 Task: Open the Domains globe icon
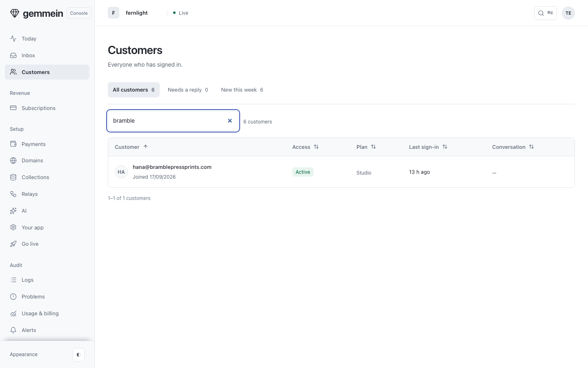(13, 160)
